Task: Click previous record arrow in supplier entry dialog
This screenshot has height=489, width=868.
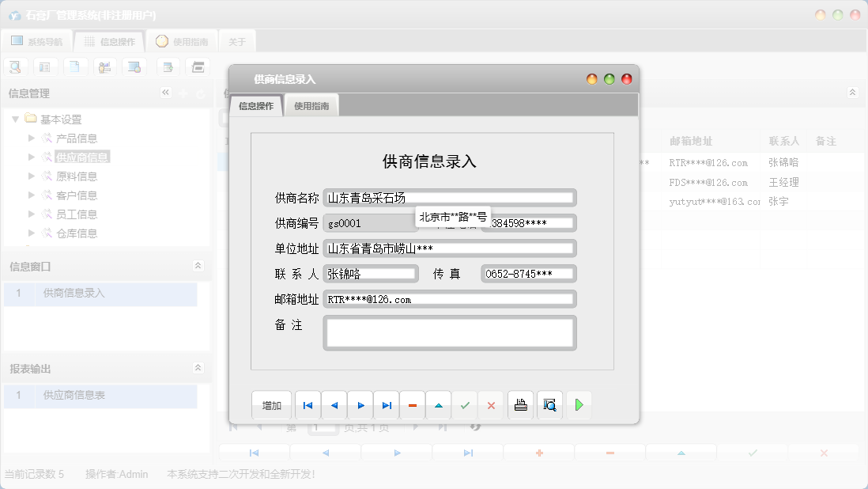Action: click(x=334, y=405)
